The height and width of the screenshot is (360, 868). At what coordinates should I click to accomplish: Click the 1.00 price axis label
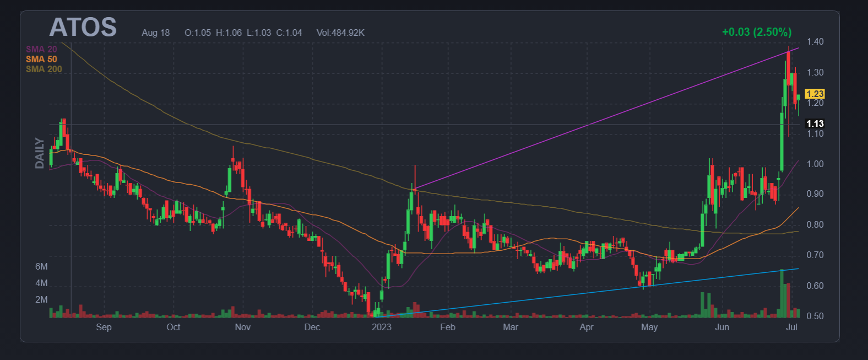pyautogui.click(x=815, y=164)
